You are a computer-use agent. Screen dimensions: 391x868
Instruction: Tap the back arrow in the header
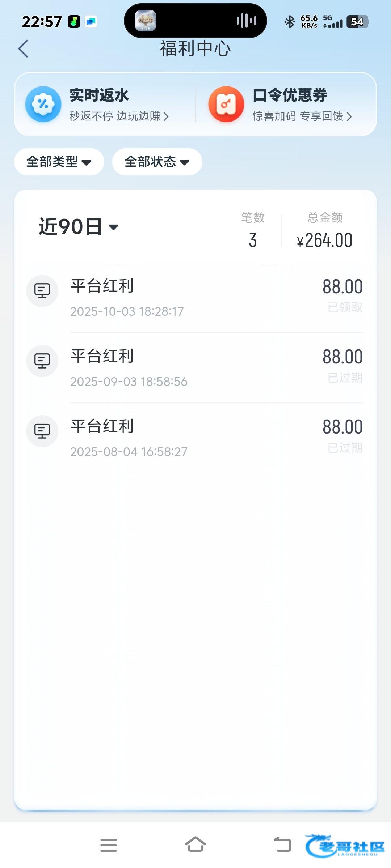tap(23, 49)
